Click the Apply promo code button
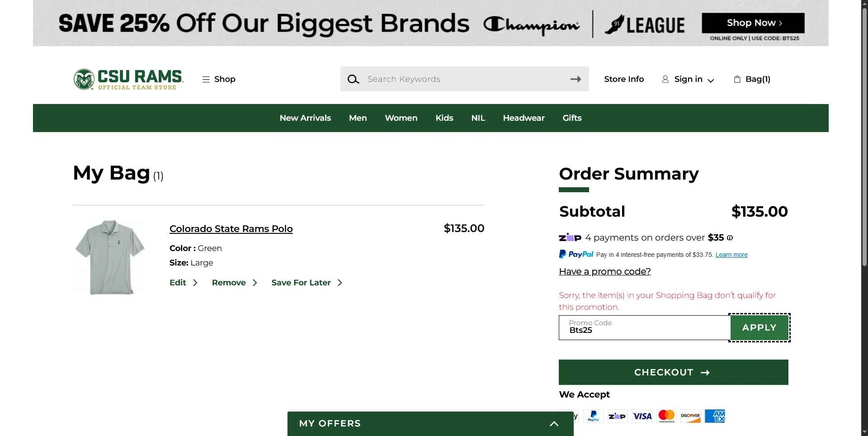This screenshot has height=436, width=868. click(x=759, y=328)
